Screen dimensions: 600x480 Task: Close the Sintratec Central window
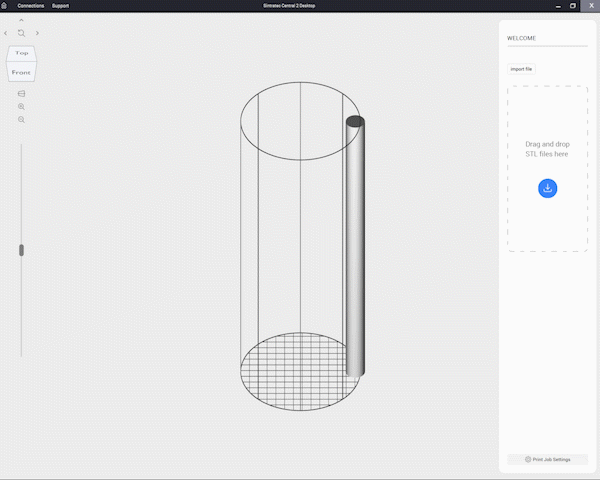(591, 6)
